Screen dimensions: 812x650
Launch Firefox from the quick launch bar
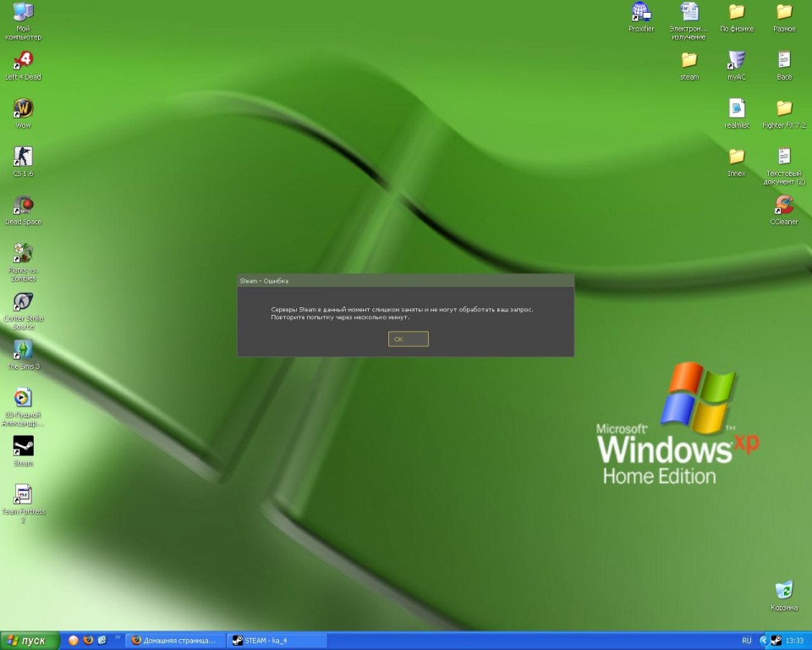pos(88,641)
